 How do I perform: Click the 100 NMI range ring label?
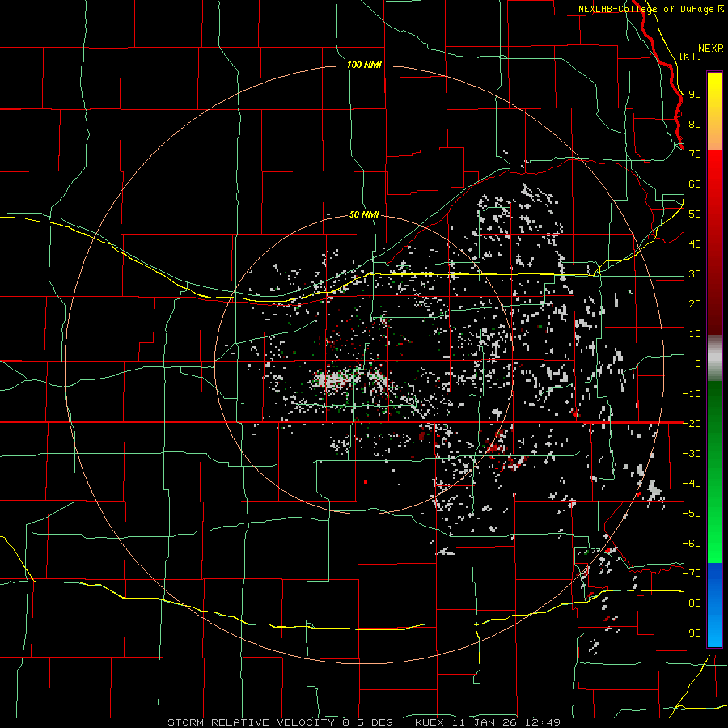point(364,65)
